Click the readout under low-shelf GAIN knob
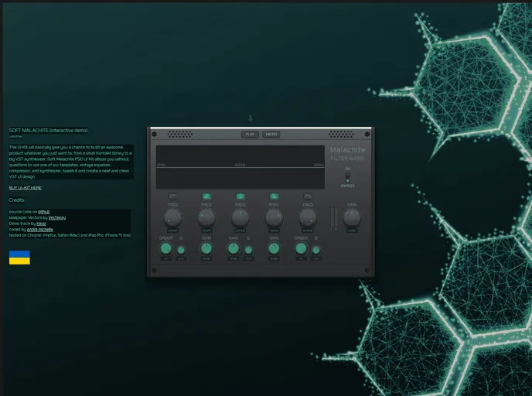 point(206,258)
